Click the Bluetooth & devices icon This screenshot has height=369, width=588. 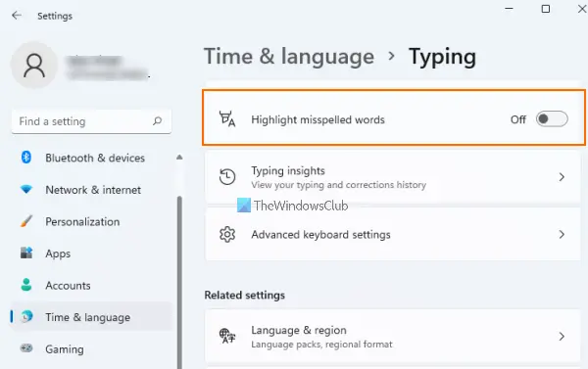click(x=26, y=158)
